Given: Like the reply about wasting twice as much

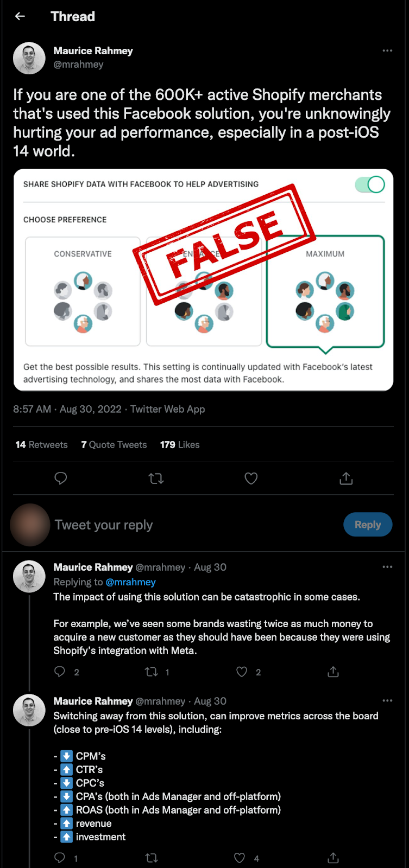Looking at the screenshot, I should pos(242,672).
